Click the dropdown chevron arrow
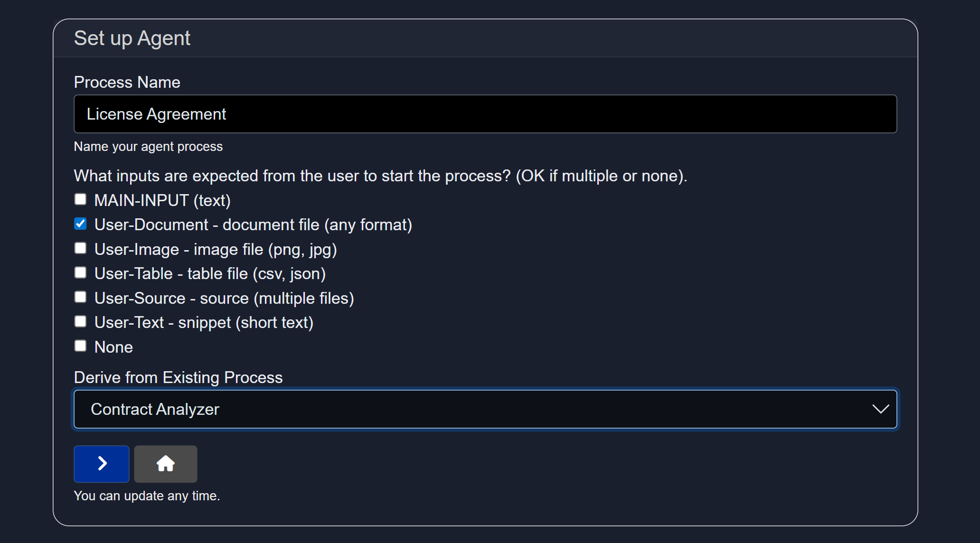Image resolution: width=980 pixels, height=543 pixels. (x=880, y=409)
